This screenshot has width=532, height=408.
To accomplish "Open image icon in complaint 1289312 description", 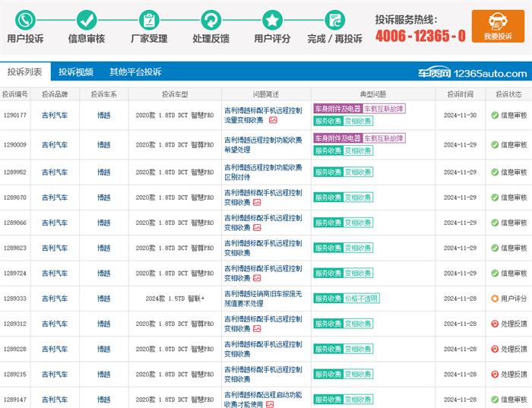I will click(257, 329).
